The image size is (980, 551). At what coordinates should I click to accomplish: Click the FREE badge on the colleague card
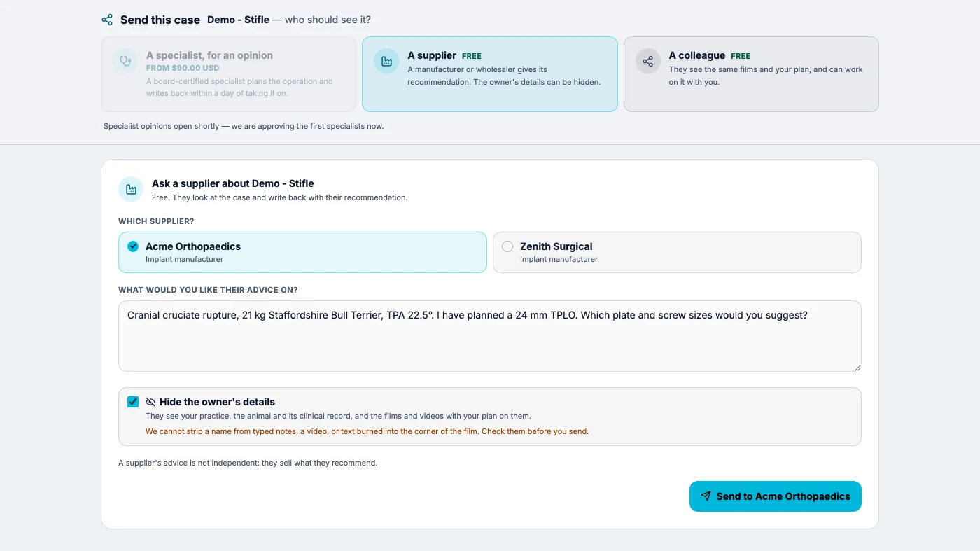[x=741, y=56]
